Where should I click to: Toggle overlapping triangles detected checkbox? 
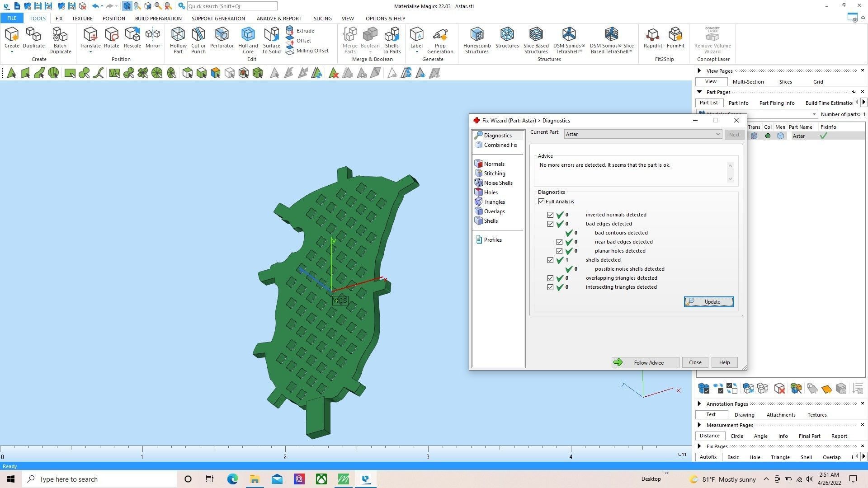(x=550, y=278)
